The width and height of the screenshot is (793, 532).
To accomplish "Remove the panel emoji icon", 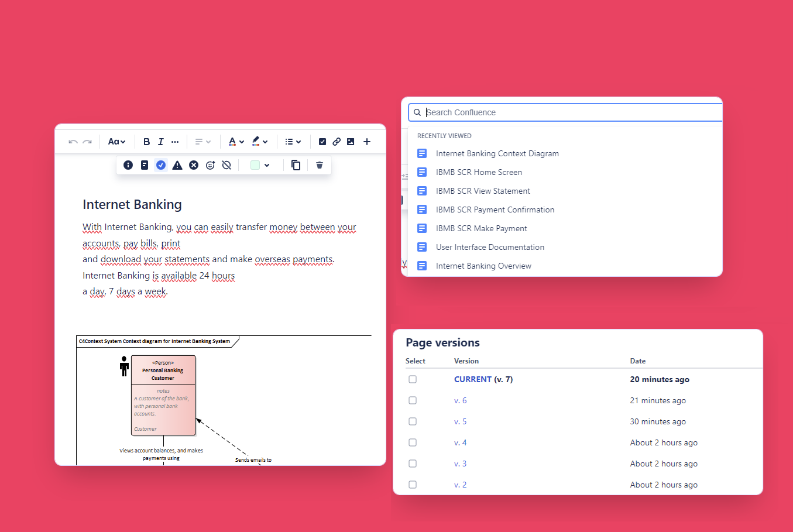I will pos(226,165).
